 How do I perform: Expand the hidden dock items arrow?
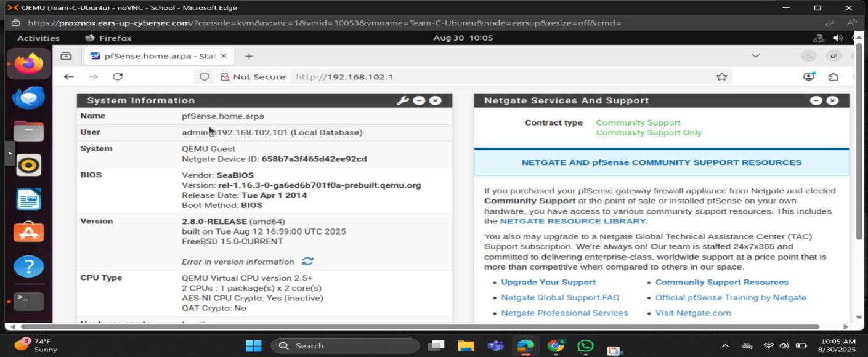pos(9,153)
